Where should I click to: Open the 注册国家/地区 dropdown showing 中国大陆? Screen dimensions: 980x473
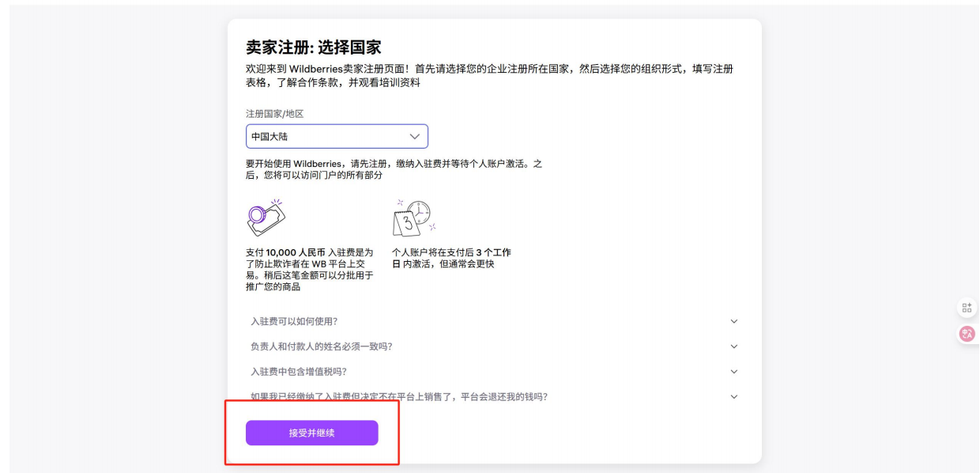(337, 136)
